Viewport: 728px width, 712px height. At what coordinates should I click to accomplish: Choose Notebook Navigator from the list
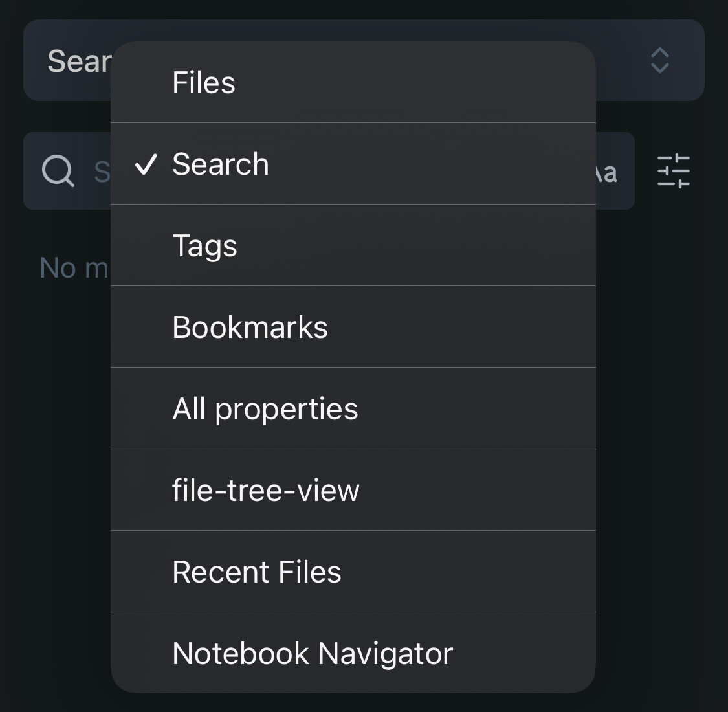(353, 654)
